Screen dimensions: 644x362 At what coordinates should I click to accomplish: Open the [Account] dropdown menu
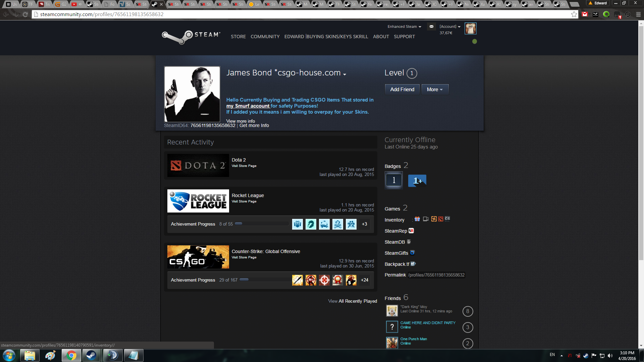450,26
